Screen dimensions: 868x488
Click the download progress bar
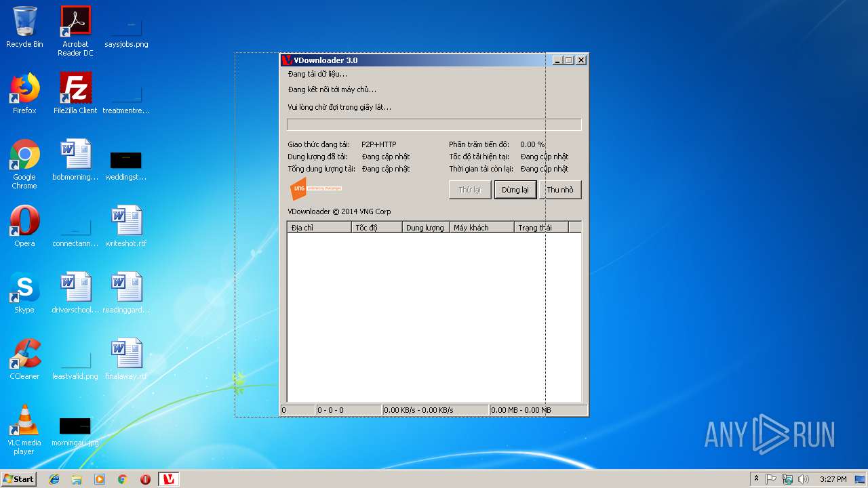coord(434,125)
